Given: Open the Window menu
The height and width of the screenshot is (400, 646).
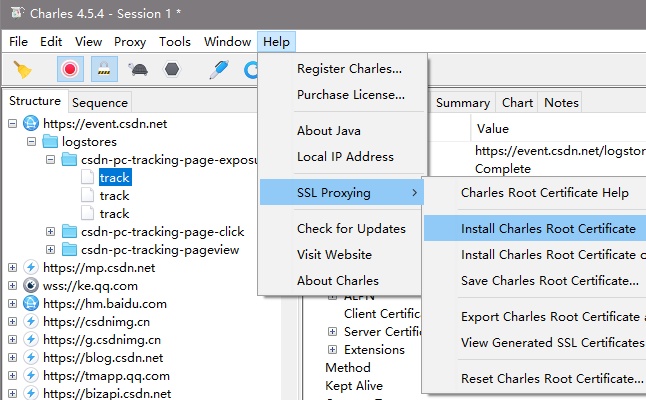Looking at the screenshot, I should pyautogui.click(x=227, y=42).
